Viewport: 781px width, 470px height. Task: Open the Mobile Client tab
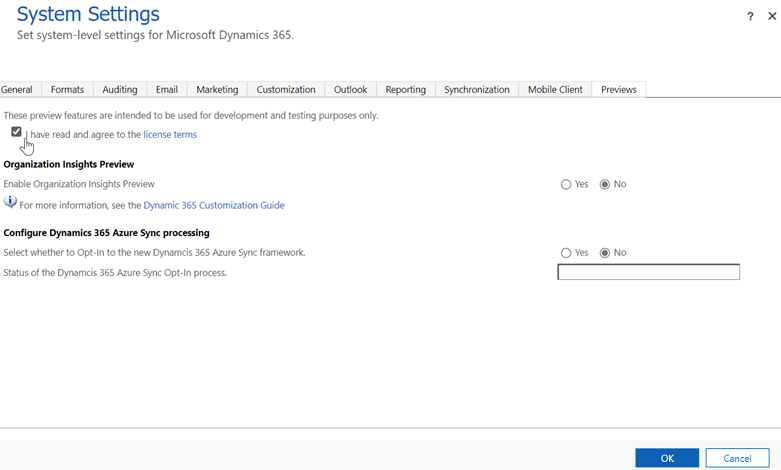point(555,90)
